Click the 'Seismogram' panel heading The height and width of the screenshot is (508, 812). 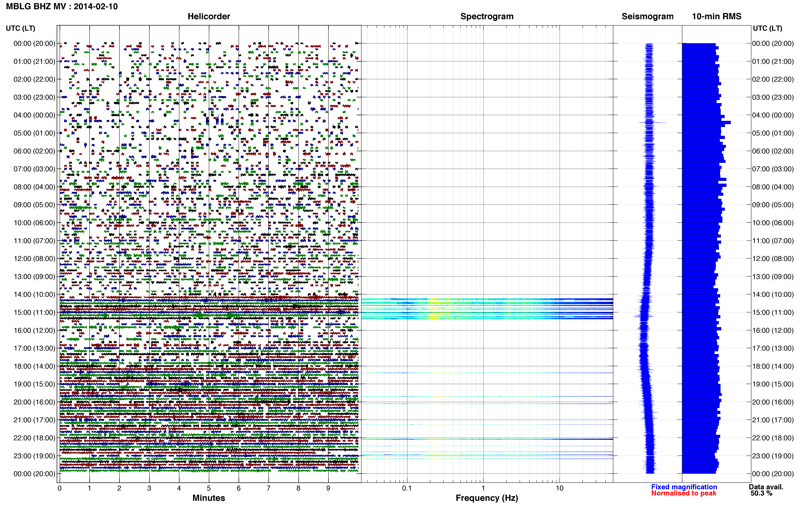(x=647, y=16)
